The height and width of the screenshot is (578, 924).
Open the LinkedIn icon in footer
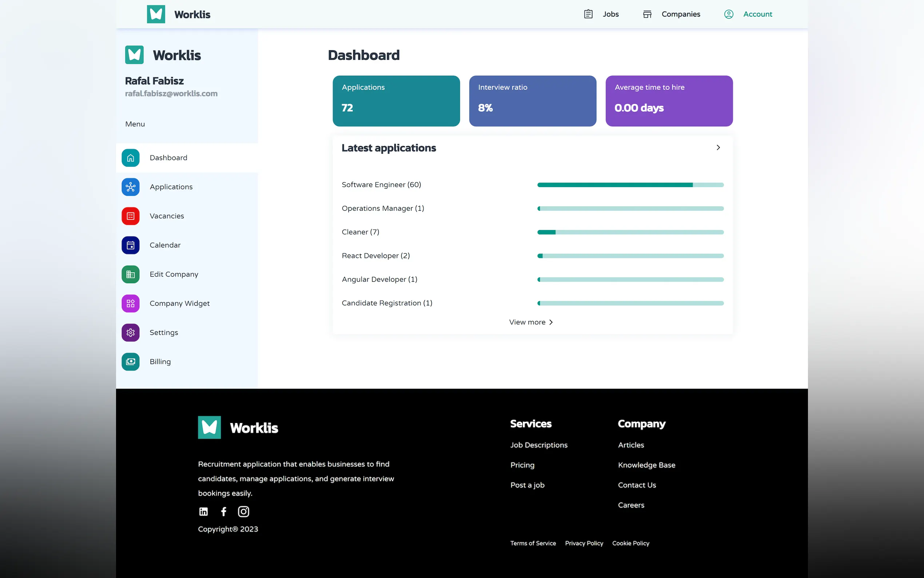204,511
